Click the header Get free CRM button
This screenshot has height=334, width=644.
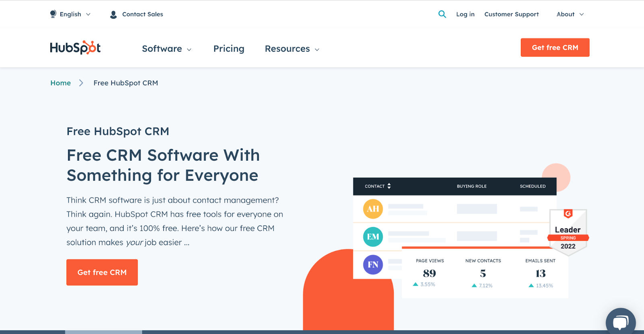(x=555, y=47)
